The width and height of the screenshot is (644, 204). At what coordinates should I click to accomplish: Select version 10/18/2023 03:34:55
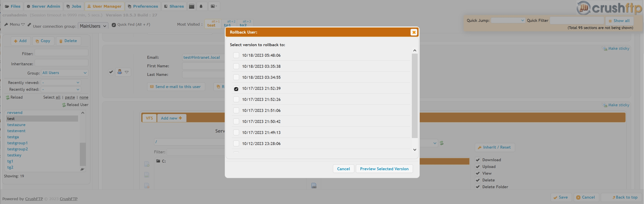[236, 77]
